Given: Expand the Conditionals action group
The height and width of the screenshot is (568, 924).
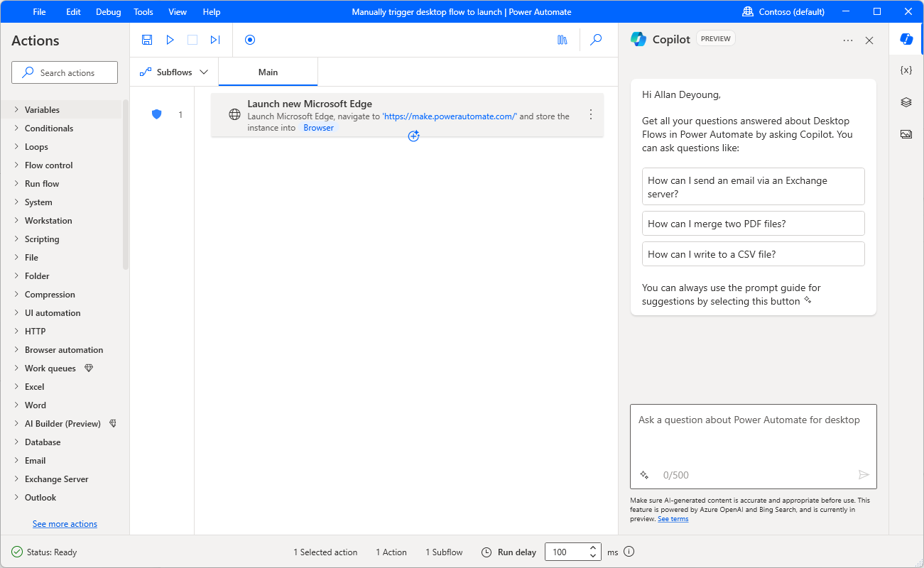Looking at the screenshot, I should click(x=16, y=128).
